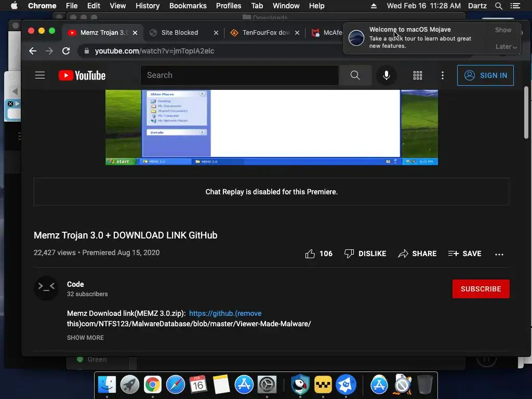The height and width of the screenshot is (399, 532).
Task: Open Launchpad rocket in Dock
Action: click(x=129, y=385)
